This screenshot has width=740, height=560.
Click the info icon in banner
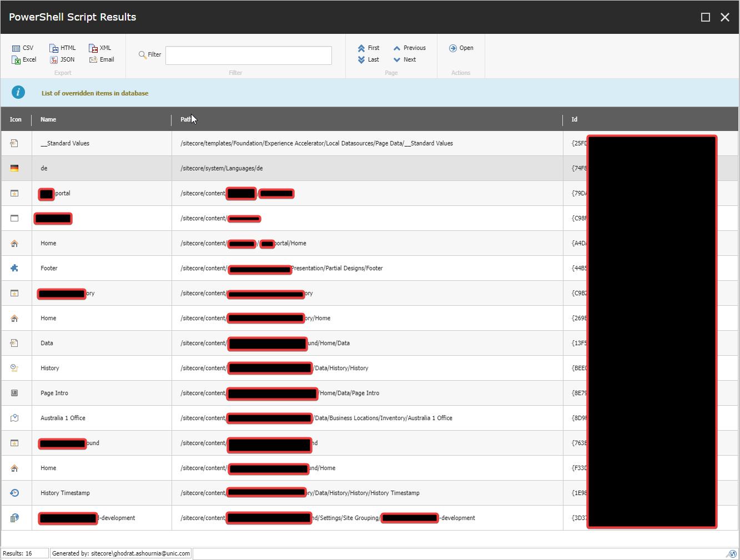(18, 92)
